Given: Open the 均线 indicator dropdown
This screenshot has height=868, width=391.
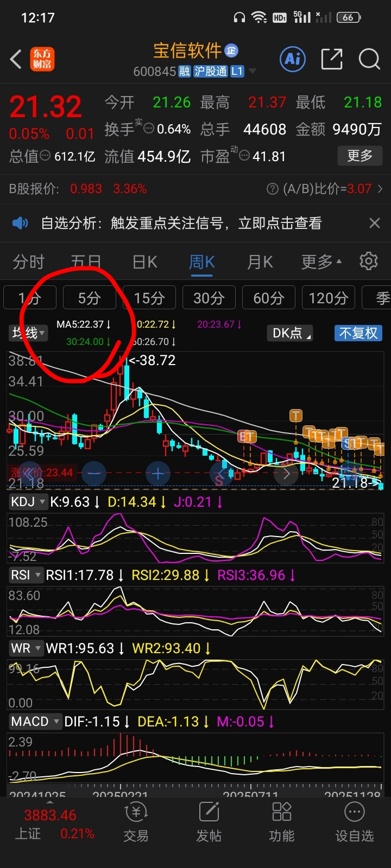Looking at the screenshot, I should (28, 333).
